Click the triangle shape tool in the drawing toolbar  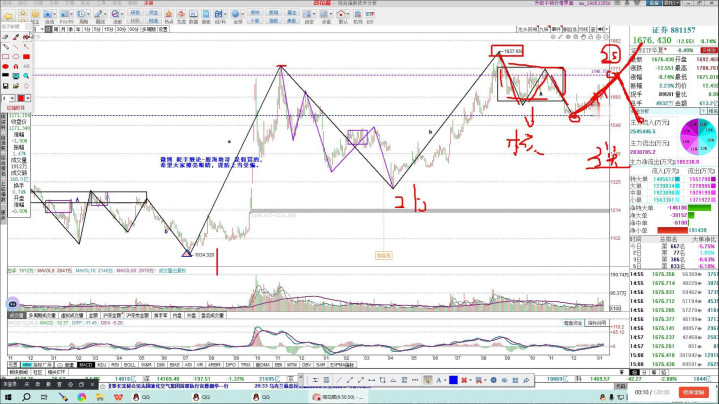[393, 380]
